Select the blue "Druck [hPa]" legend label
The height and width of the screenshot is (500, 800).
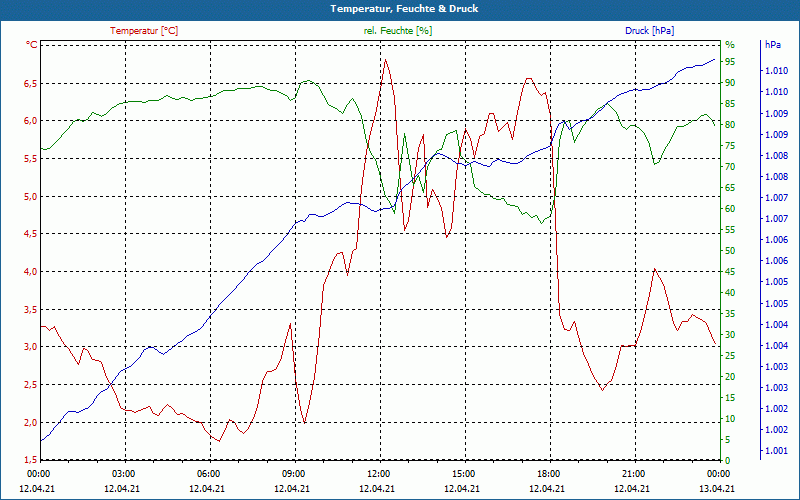pyautogui.click(x=649, y=31)
